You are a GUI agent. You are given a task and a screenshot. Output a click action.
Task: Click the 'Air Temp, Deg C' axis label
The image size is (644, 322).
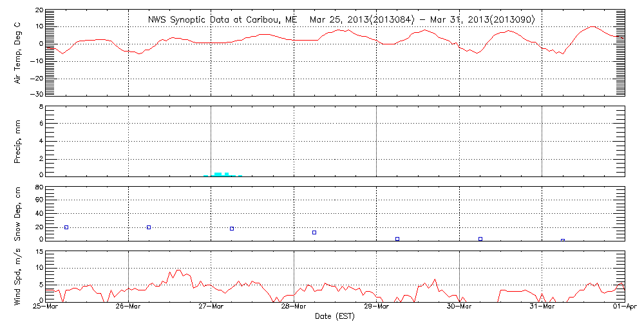click(x=17, y=53)
